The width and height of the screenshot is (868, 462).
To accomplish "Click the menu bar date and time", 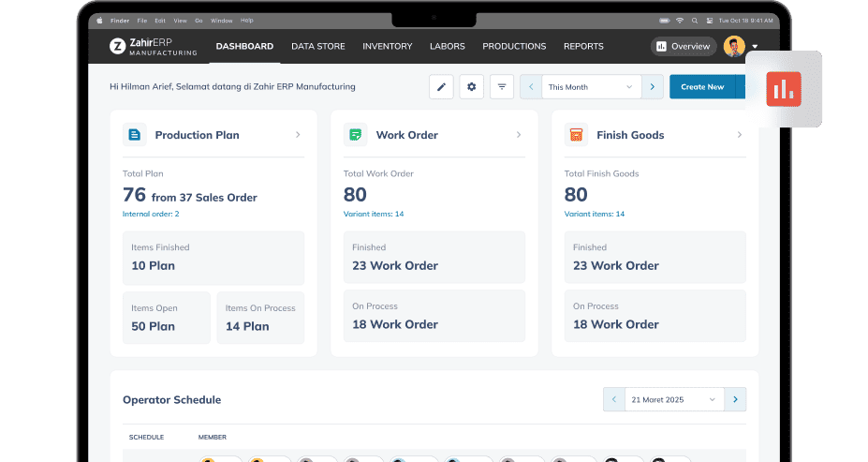I will click(x=745, y=21).
